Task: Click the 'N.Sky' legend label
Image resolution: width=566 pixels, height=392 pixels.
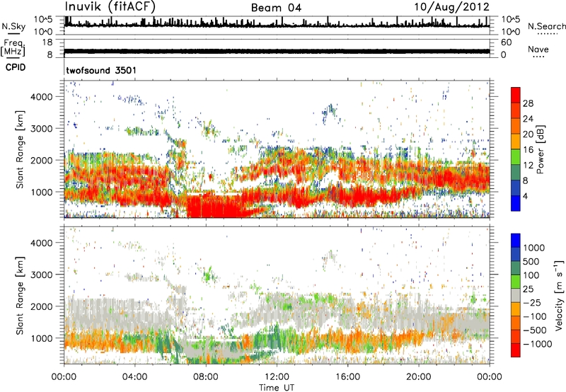Action: pos(13,26)
